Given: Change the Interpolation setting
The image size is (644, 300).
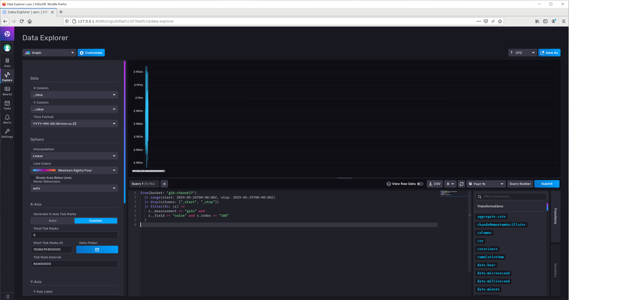Looking at the screenshot, I should point(74,156).
